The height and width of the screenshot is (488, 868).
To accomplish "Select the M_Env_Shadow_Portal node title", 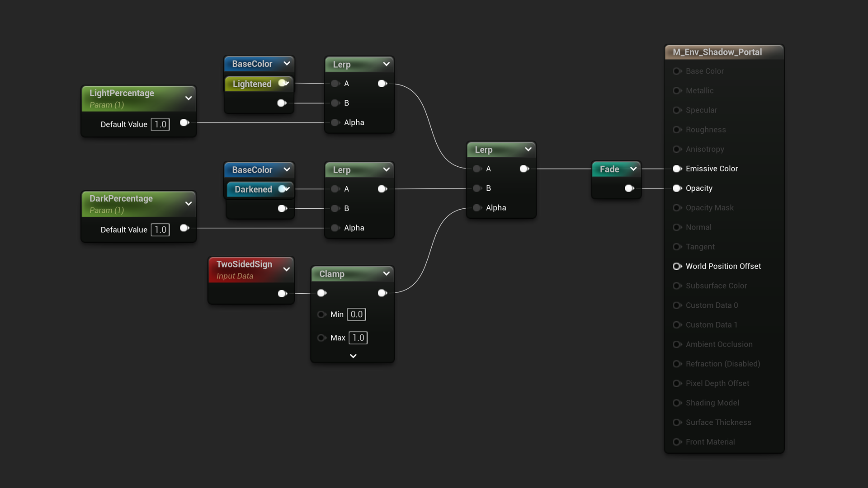I will 717,52.
